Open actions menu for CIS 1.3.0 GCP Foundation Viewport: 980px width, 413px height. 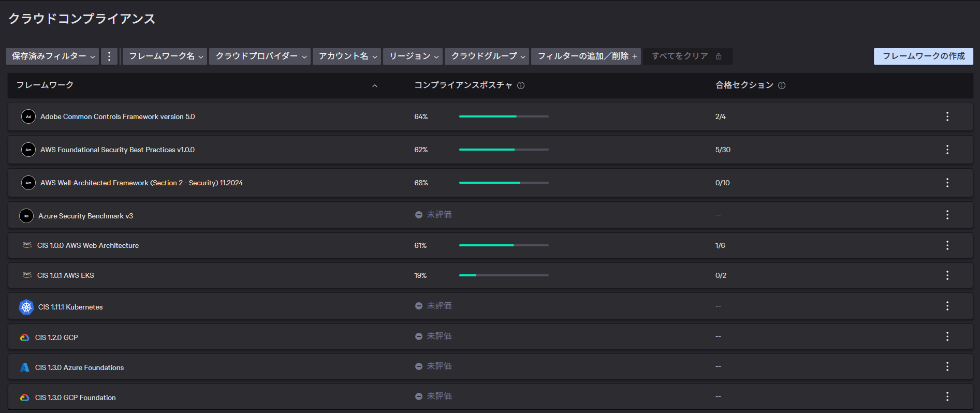click(947, 396)
